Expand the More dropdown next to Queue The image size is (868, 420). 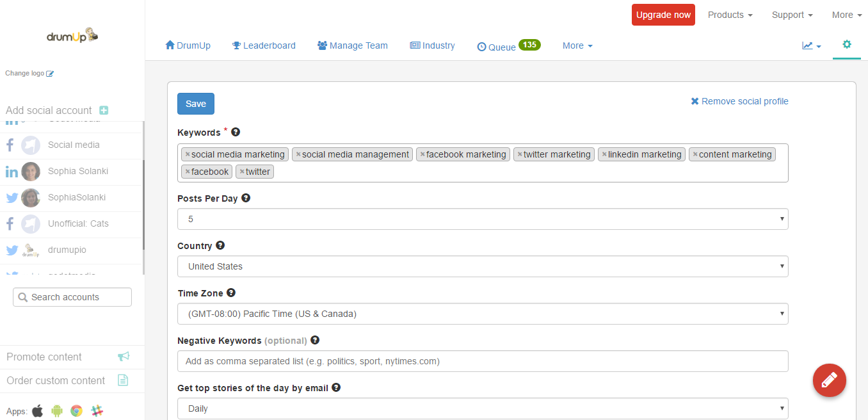(577, 45)
